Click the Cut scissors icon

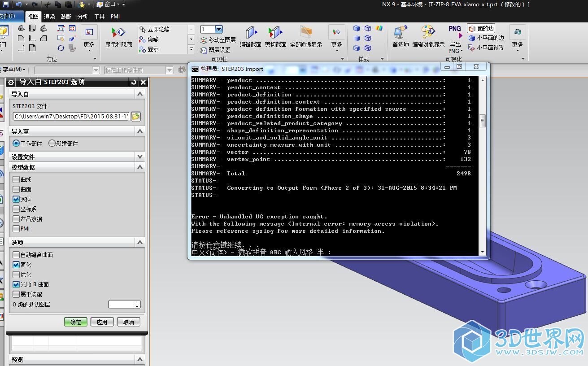pos(47,4)
